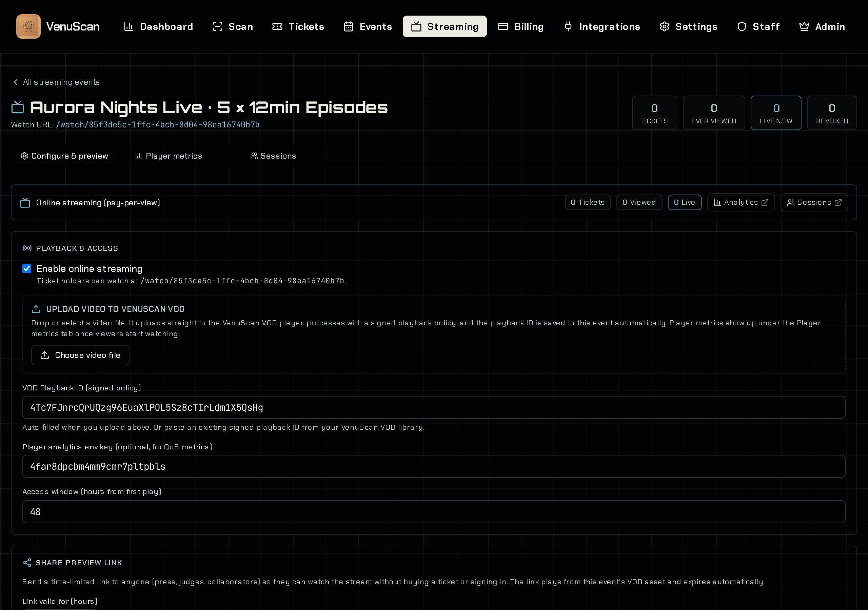The height and width of the screenshot is (610, 868).
Task: Open the Admin area
Action: tap(822, 26)
